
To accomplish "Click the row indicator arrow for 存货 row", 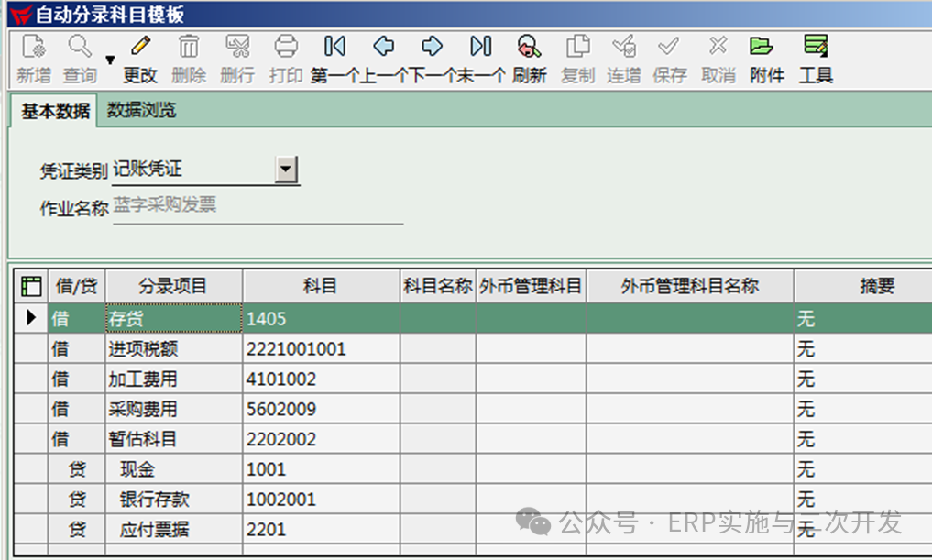I will point(31,317).
